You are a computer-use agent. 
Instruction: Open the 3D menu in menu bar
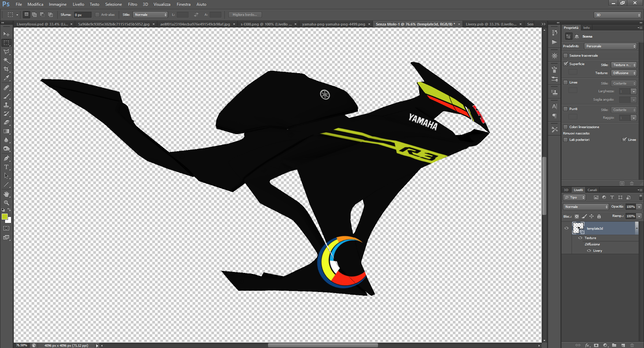pos(145,4)
